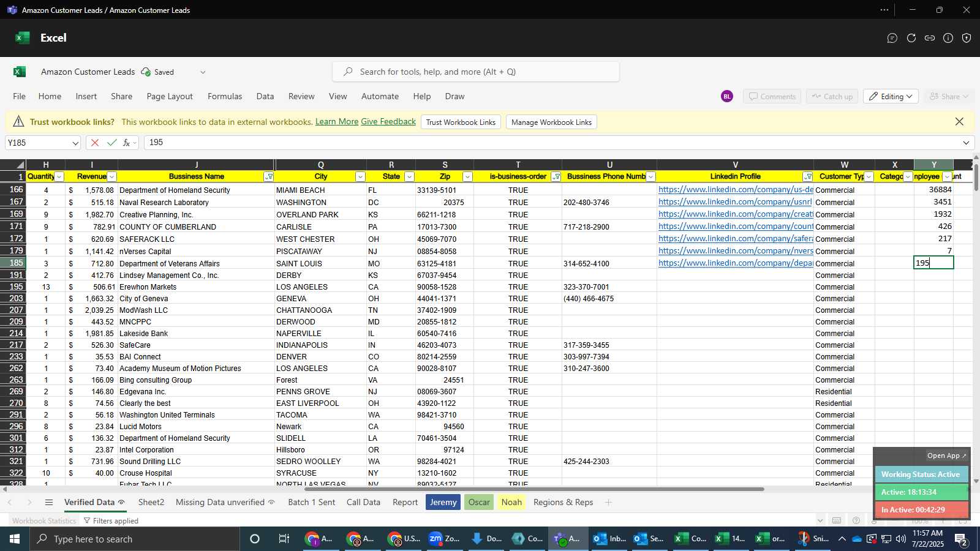Open the Home ribbon tab
The width and height of the screenshot is (980, 551).
tap(50, 96)
